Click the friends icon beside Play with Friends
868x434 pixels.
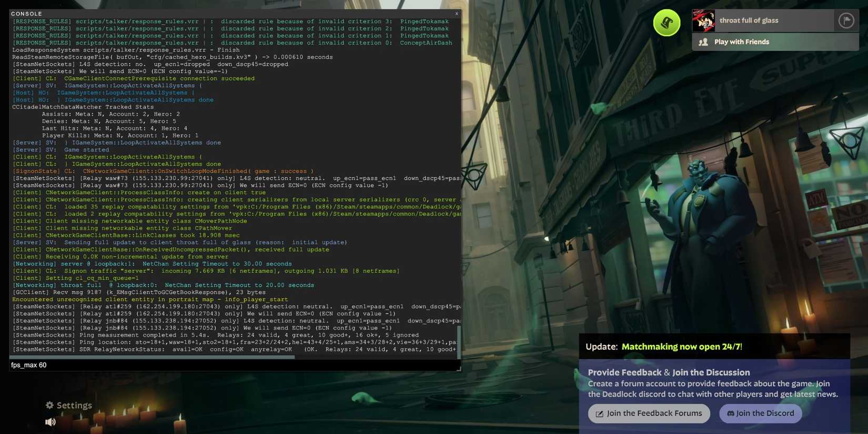pyautogui.click(x=703, y=42)
